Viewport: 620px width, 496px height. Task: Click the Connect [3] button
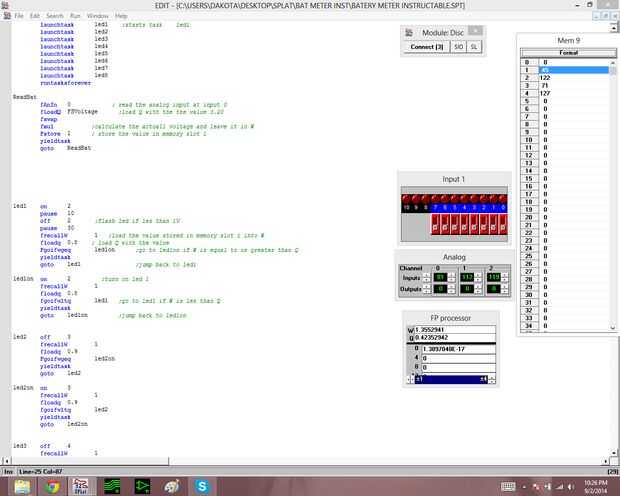427,47
